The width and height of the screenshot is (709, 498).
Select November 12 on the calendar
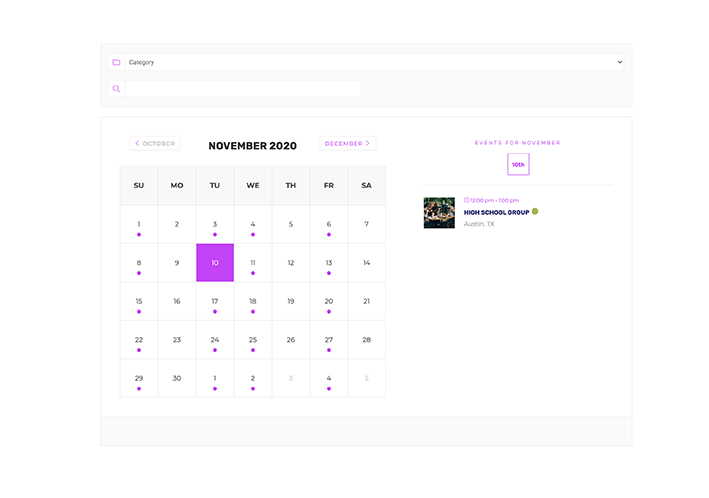point(291,263)
